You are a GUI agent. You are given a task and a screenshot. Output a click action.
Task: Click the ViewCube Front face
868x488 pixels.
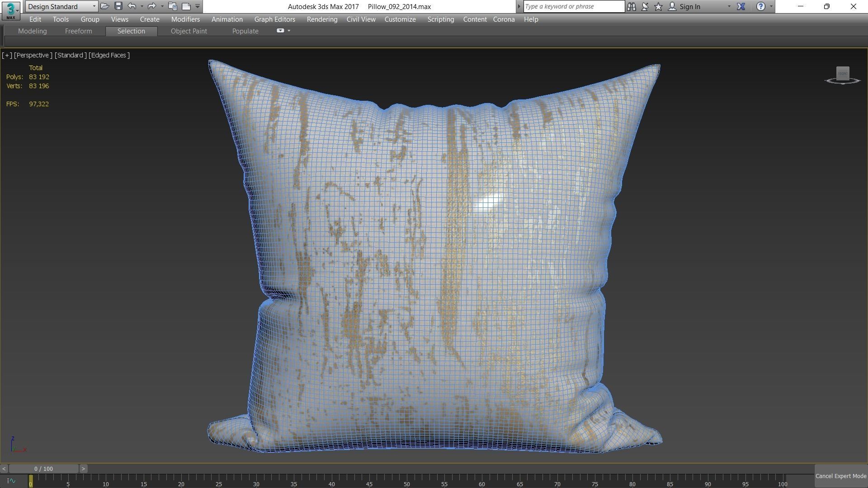(843, 73)
